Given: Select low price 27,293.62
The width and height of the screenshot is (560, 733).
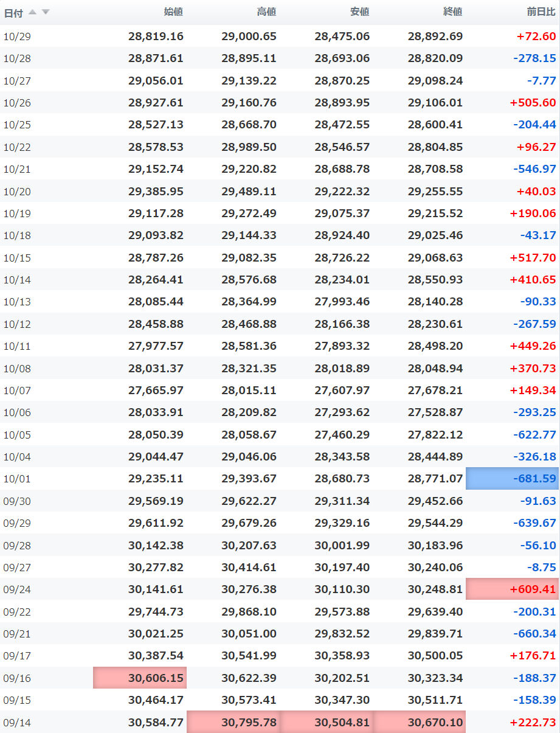Looking at the screenshot, I should click(342, 412).
